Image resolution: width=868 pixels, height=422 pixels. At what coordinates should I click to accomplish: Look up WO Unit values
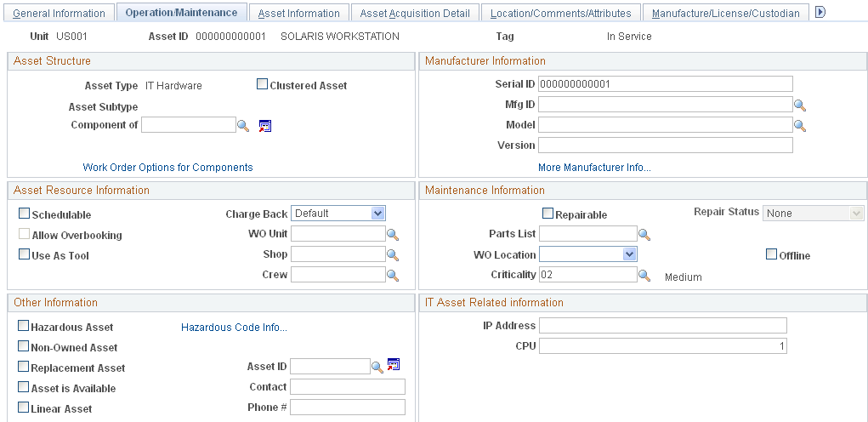393,234
